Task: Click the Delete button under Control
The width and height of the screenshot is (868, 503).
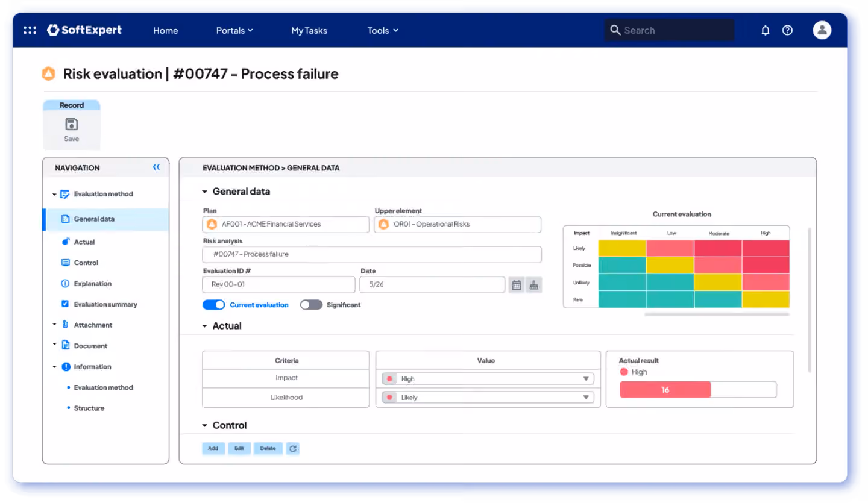Action: tap(268, 448)
